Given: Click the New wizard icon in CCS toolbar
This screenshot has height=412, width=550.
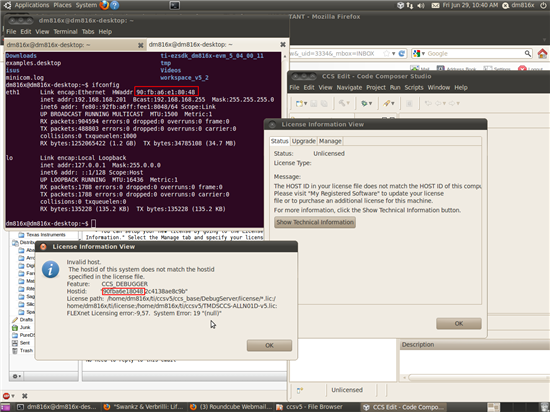Looking at the screenshot, I should click(x=299, y=103).
